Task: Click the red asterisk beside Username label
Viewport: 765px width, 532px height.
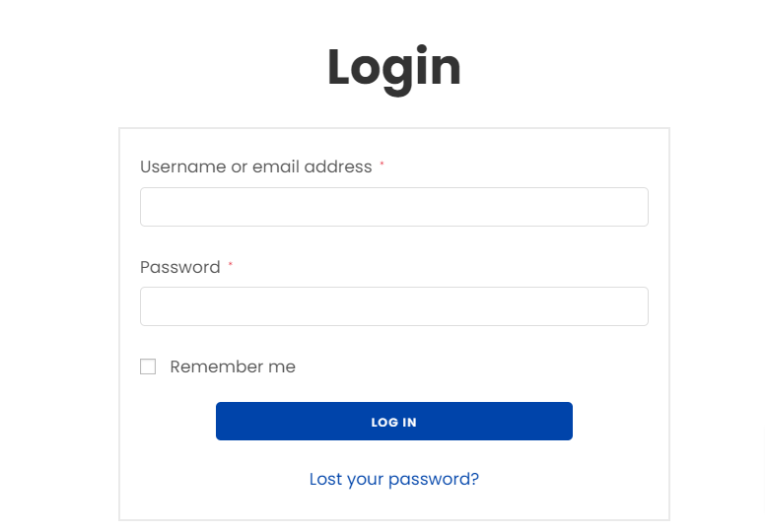Action: coord(382,165)
